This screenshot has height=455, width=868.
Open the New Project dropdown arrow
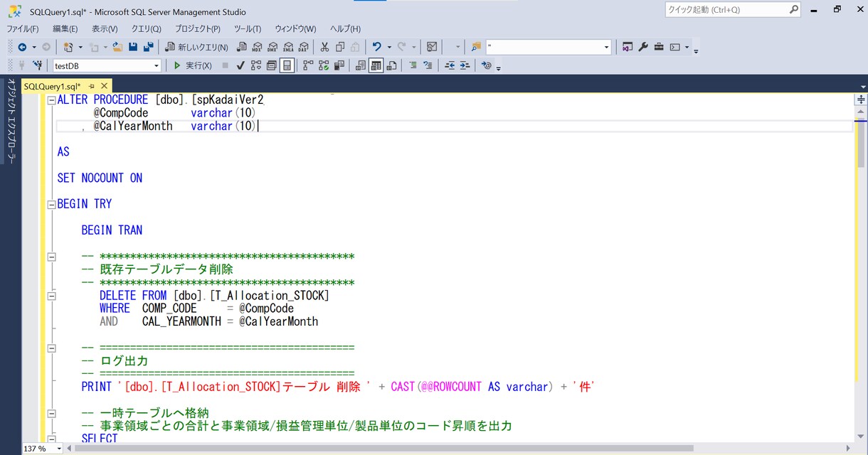coord(80,47)
